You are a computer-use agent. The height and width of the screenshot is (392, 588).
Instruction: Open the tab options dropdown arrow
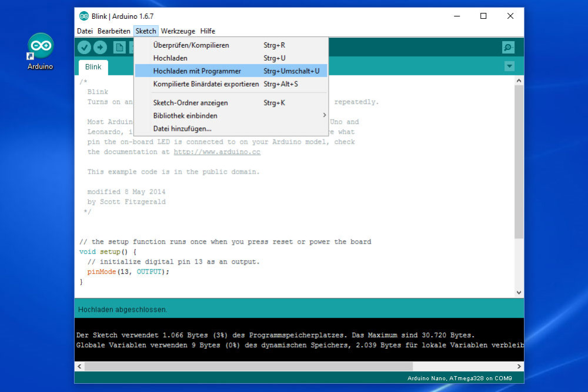click(509, 67)
